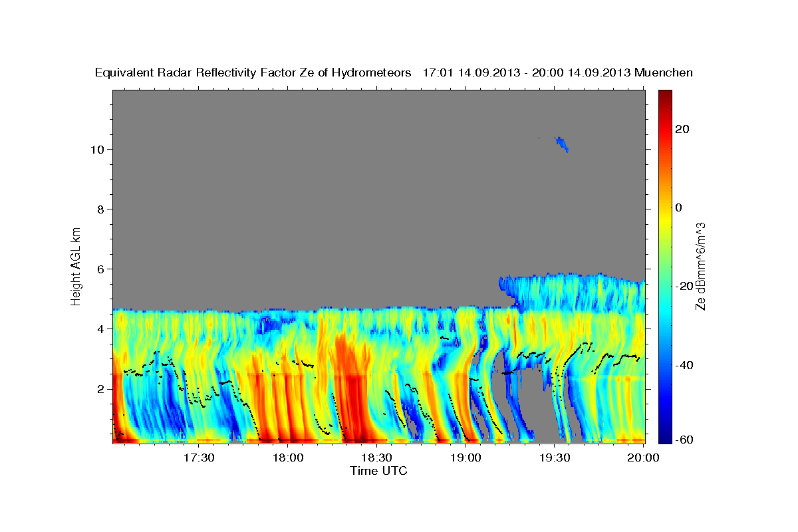This screenshot has height=532, width=798.
Task: Click the 19:30 time tick label
Action: point(554,458)
